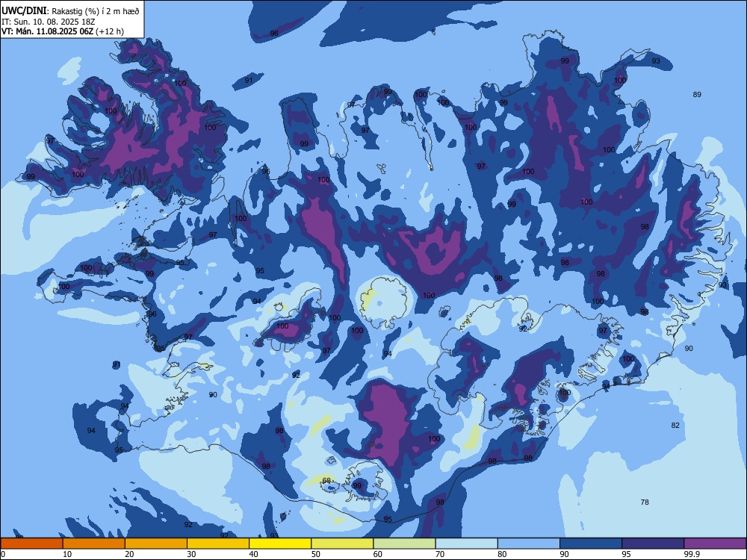The image size is (747, 560).
Task: Click the '60' legend scale label
Action: [x=378, y=554]
